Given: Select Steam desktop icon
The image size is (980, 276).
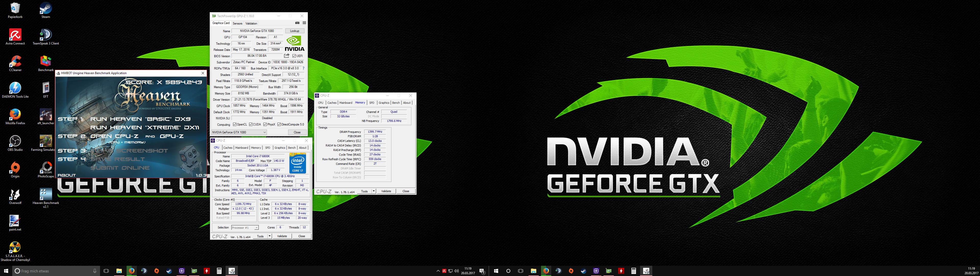Looking at the screenshot, I should click(46, 10).
